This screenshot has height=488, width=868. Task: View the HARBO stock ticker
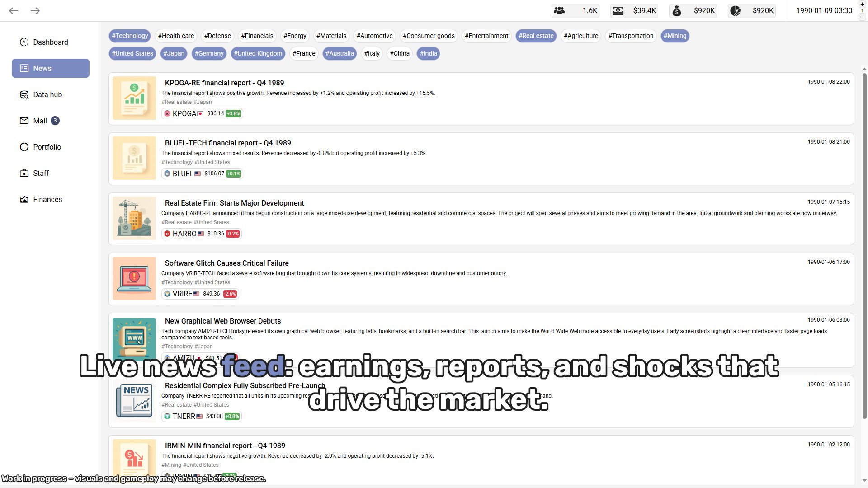click(201, 234)
